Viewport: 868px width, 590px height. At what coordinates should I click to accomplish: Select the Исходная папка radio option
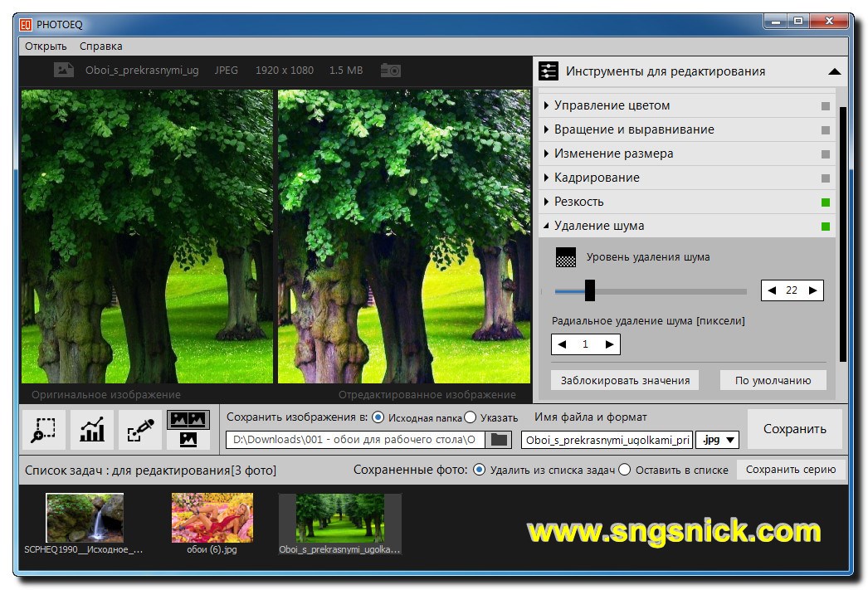pos(378,417)
